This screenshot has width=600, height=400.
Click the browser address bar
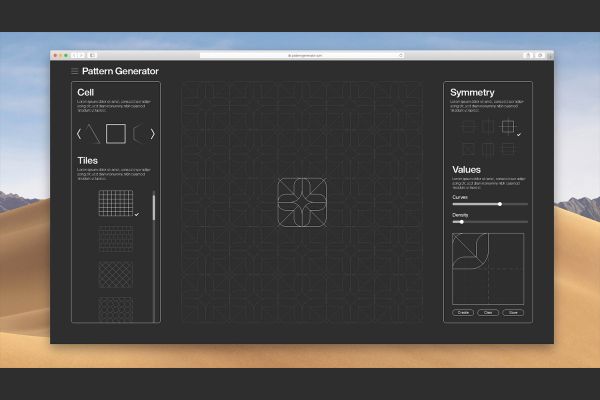[302, 56]
